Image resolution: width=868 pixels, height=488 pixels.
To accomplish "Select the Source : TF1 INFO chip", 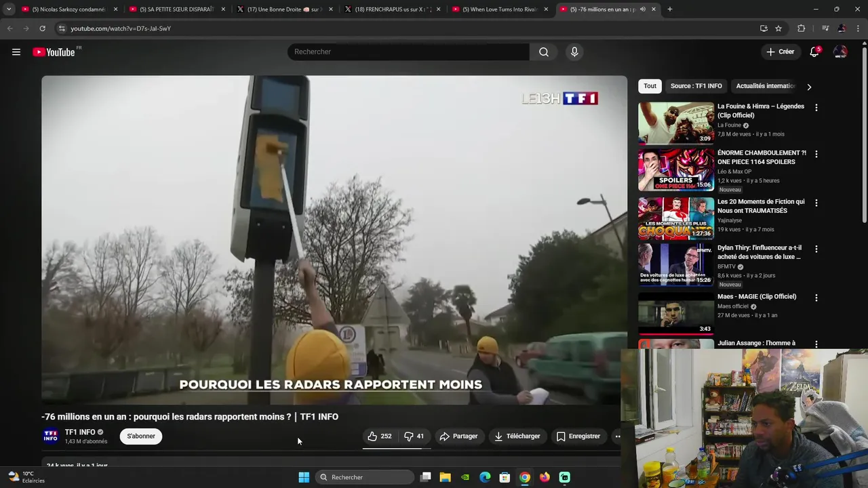I will [696, 86].
